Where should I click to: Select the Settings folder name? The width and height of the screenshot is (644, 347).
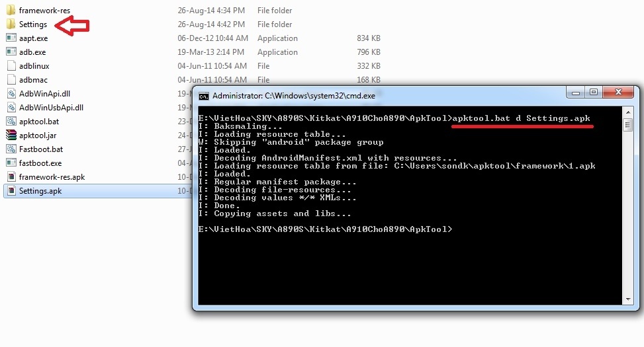click(x=33, y=24)
